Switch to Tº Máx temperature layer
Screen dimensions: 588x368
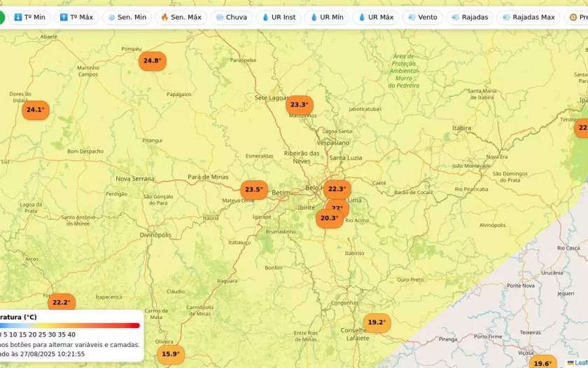76,17
